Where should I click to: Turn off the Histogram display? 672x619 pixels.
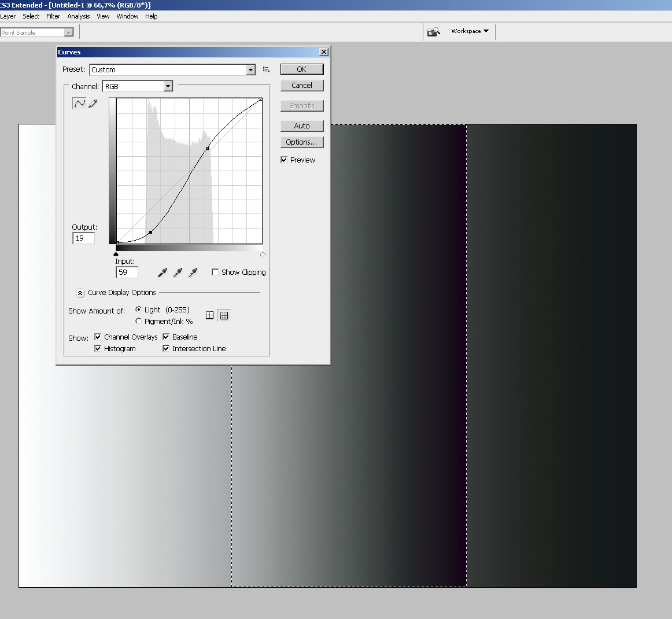pyautogui.click(x=98, y=348)
